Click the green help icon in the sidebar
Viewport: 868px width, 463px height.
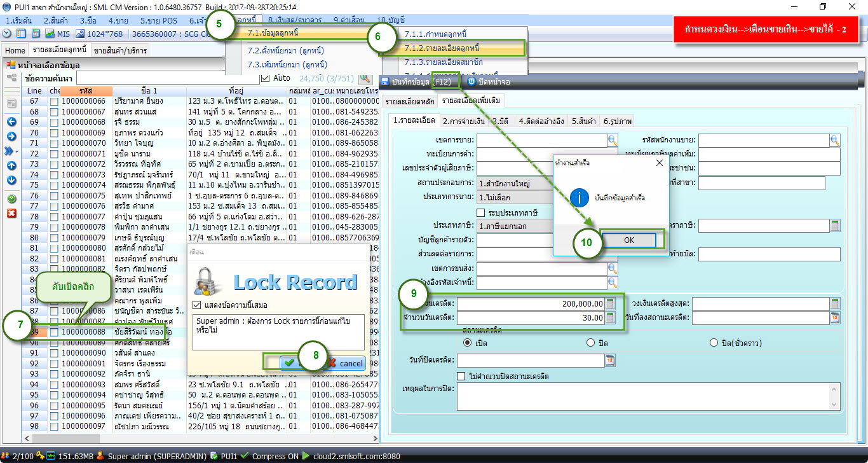pyautogui.click(x=11, y=199)
